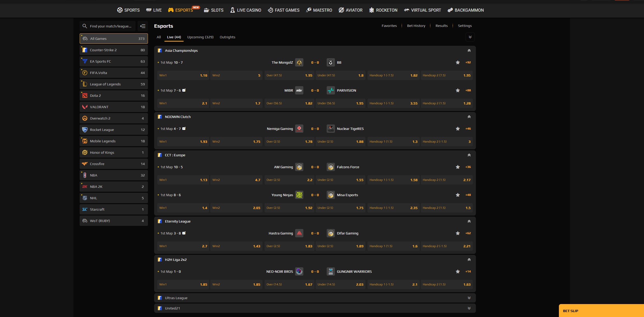Open AVIATOR in top navigation
The height and width of the screenshot is (317, 644).
351,10
